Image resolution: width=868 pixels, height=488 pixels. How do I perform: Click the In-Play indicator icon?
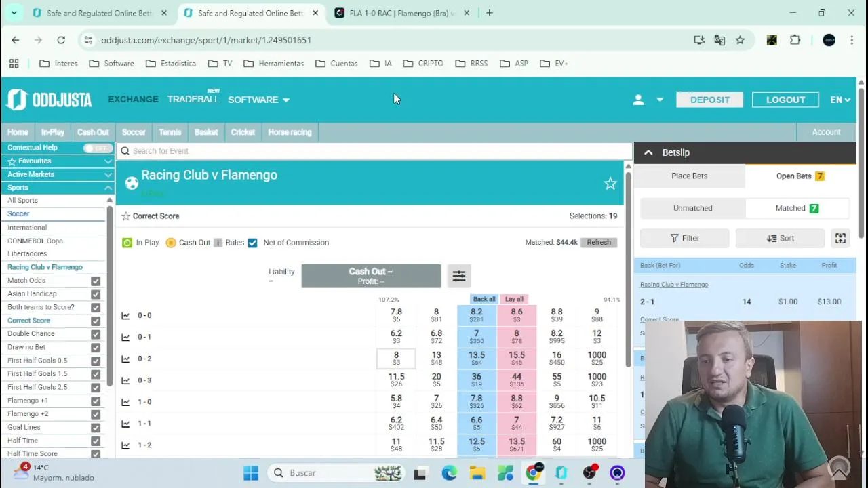point(127,243)
